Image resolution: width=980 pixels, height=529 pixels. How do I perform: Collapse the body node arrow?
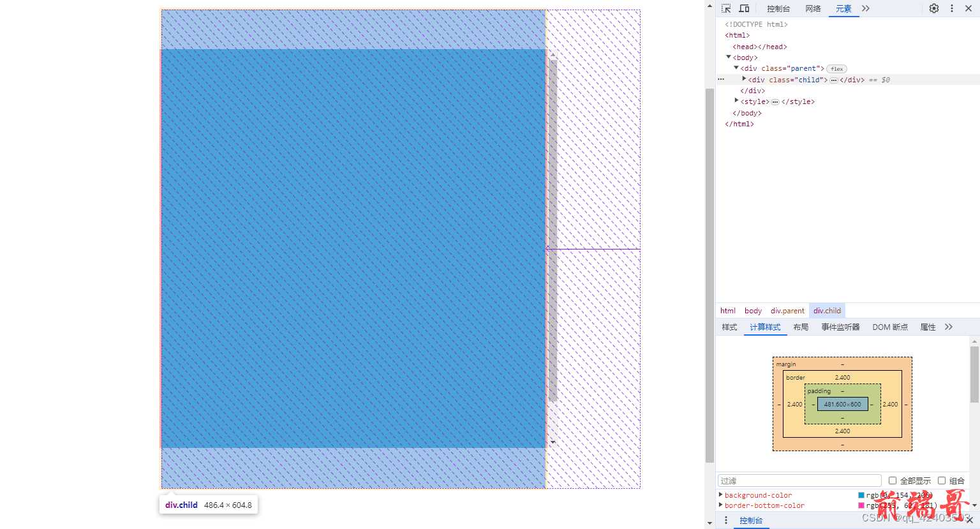pyautogui.click(x=729, y=57)
